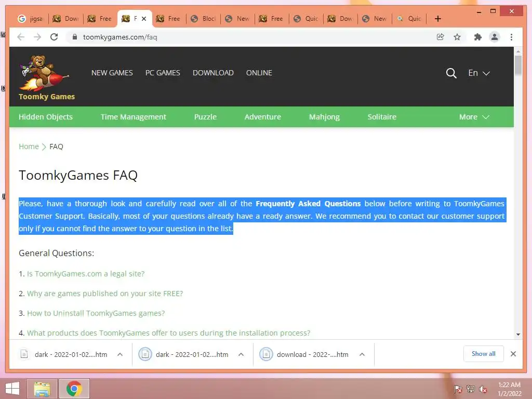Viewport: 532px width, 399px height.
Task: Open the DOWNLOAD menu
Action: tap(213, 73)
